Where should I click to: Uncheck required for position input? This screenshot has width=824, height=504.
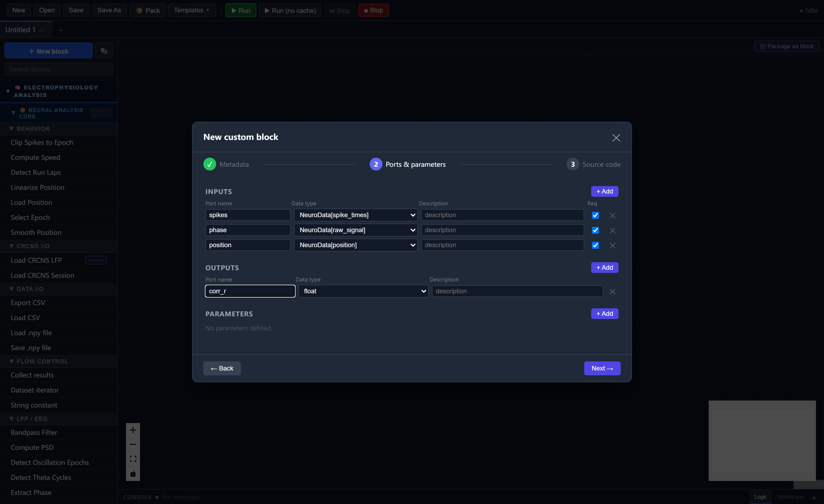pyautogui.click(x=595, y=245)
